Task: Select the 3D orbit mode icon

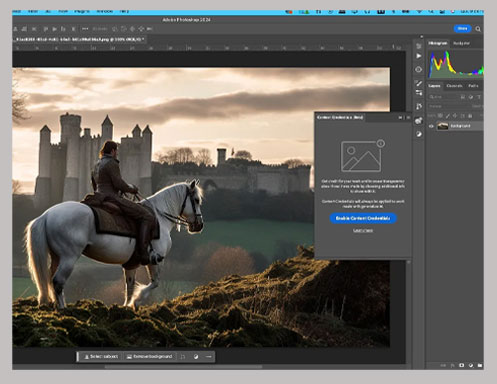Action: pos(115,29)
